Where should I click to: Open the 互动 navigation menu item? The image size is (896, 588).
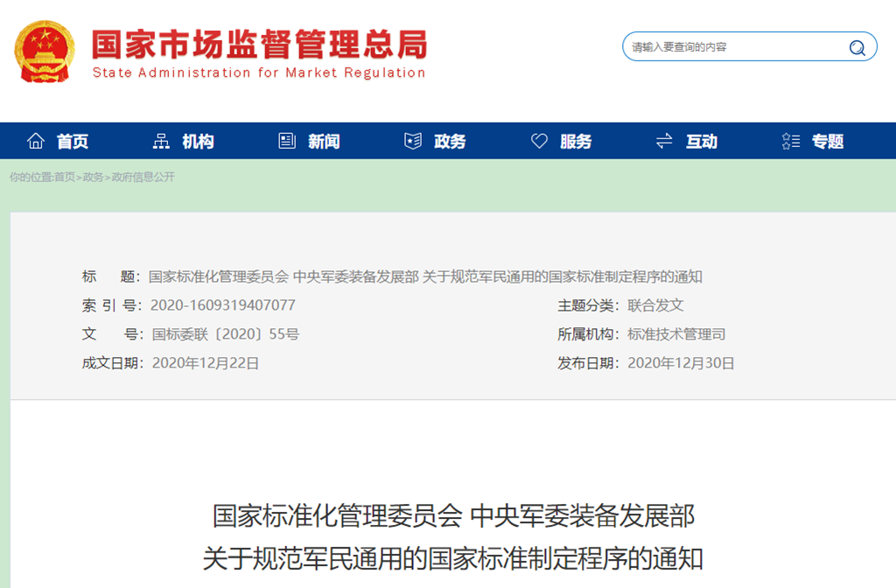[702, 141]
